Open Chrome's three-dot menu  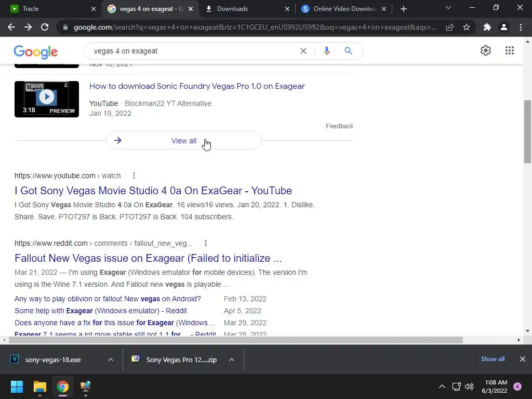521,27
